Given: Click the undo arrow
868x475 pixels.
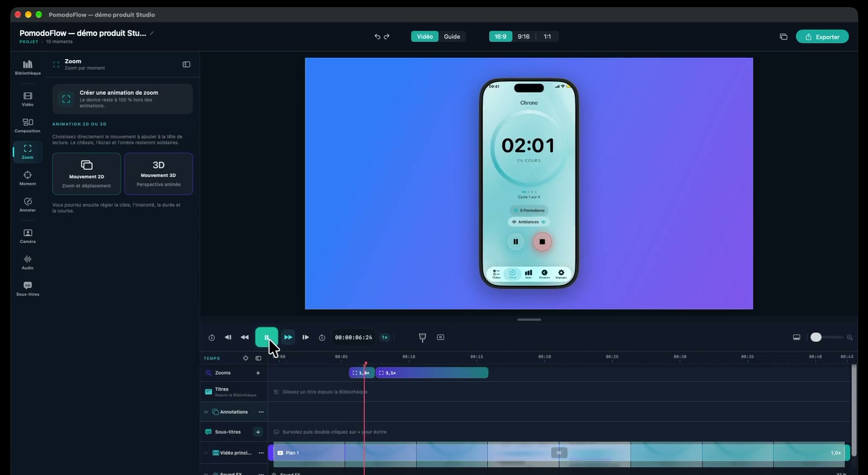Looking at the screenshot, I should (x=377, y=37).
